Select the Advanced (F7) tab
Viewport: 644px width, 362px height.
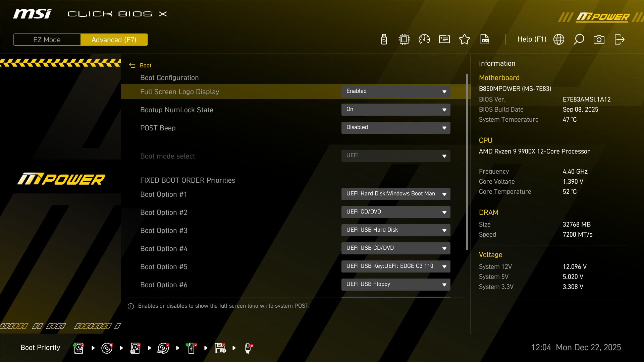114,39
